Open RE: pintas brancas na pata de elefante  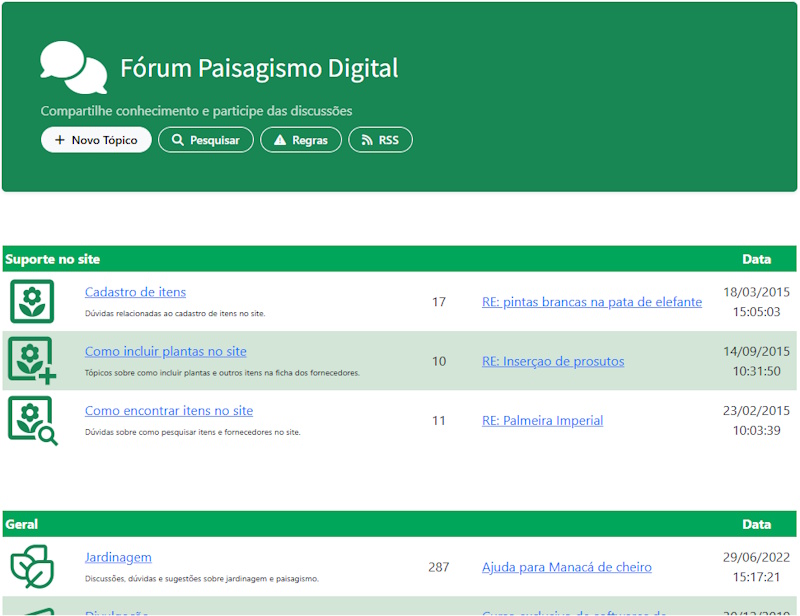[x=592, y=302]
